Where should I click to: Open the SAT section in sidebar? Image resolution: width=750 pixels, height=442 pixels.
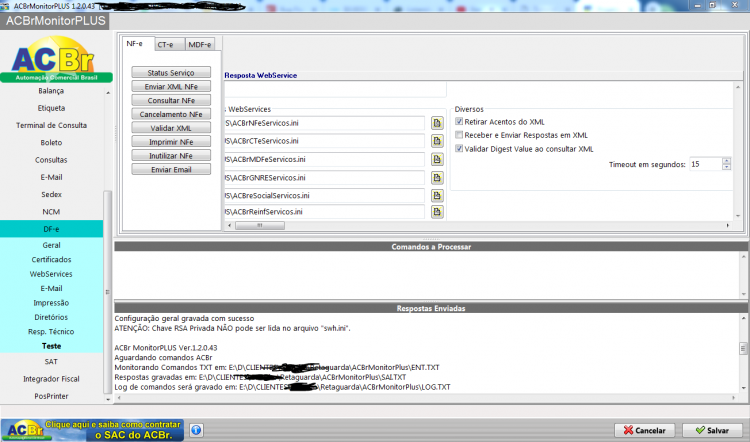pyautogui.click(x=51, y=362)
